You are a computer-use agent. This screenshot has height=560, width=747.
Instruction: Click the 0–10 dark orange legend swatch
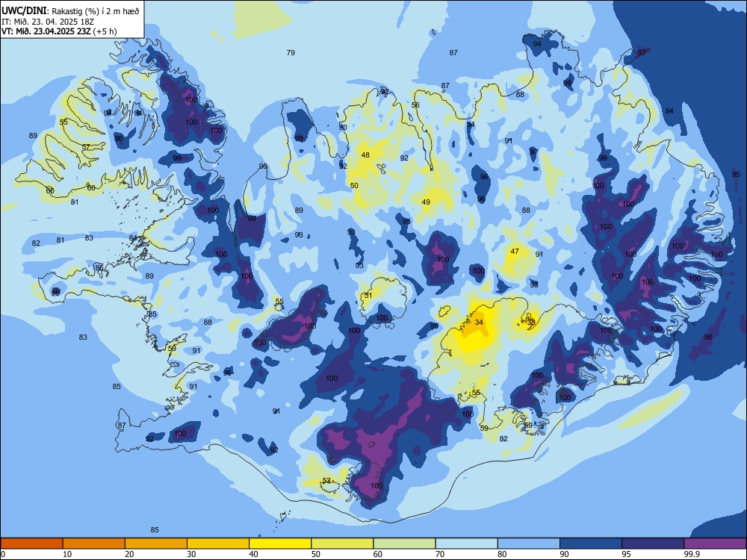[31, 544]
